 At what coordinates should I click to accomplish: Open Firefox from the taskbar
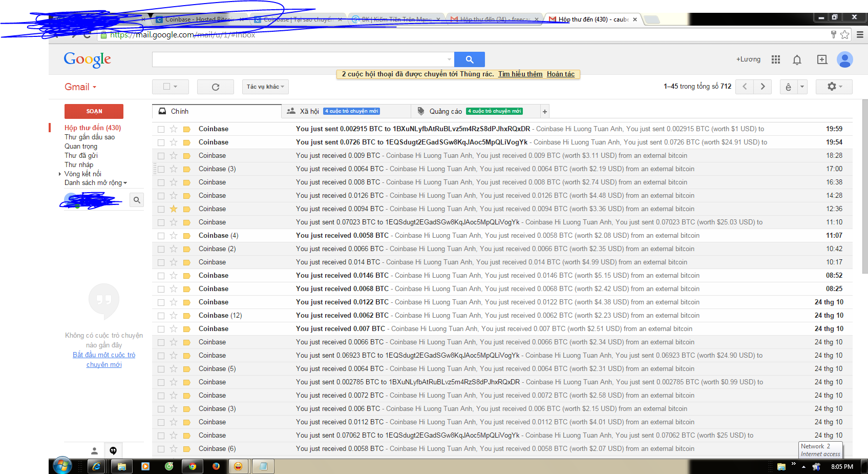[x=216, y=466]
